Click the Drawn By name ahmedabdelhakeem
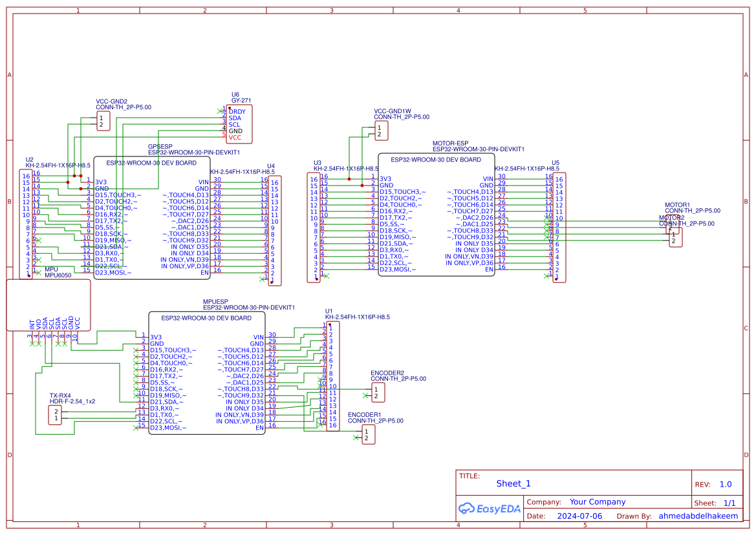Image resolution: width=756 pixels, height=535 pixels. coord(698,516)
